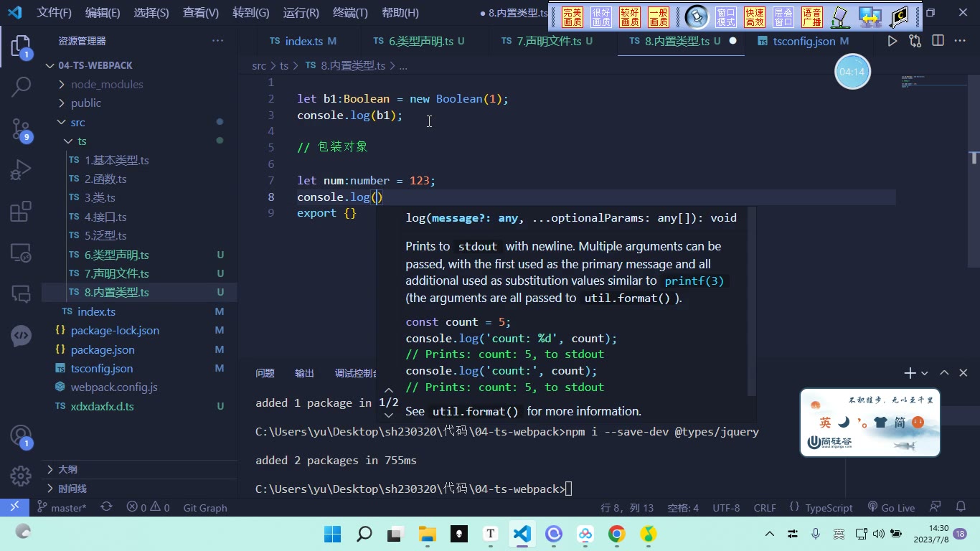
Task: Open the terminal launch profile dropdown
Action: (x=925, y=373)
